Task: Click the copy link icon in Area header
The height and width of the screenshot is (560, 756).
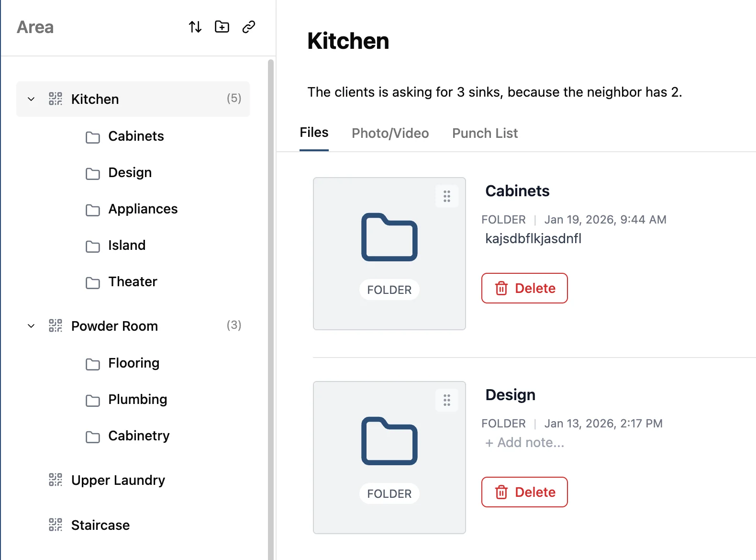Action: [x=249, y=27]
